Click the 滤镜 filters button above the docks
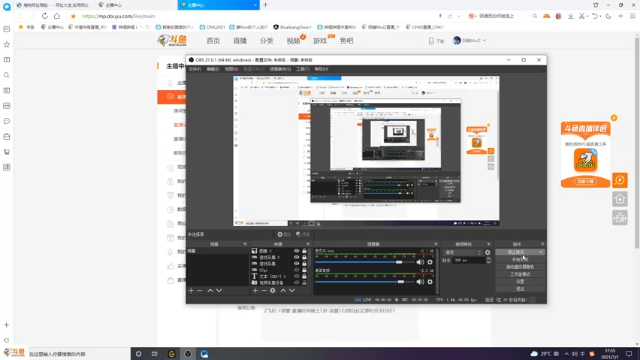This screenshot has width=640, height=360. click(303, 234)
